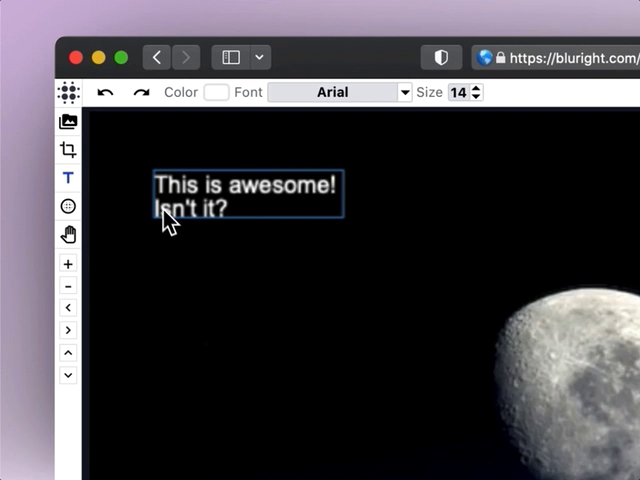The height and width of the screenshot is (480, 640).
Task: Open the Safari privacy shield report
Action: (441, 58)
